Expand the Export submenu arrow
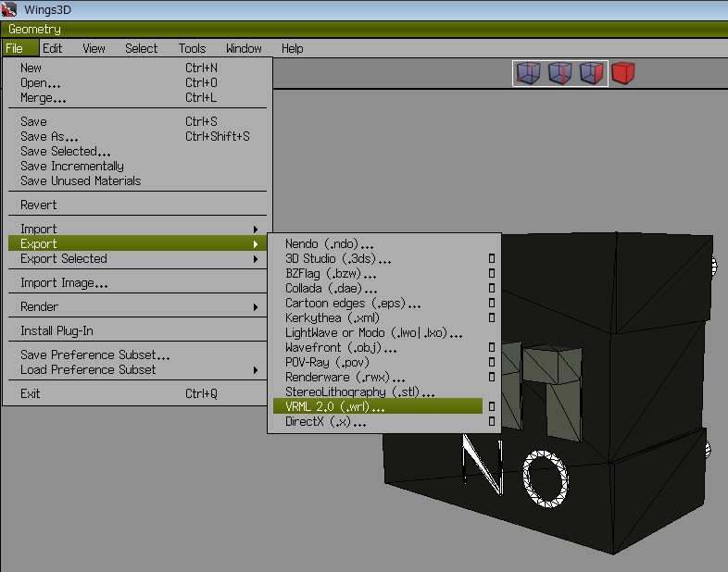This screenshot has width=728, height=572. click(x=256, y=244)
